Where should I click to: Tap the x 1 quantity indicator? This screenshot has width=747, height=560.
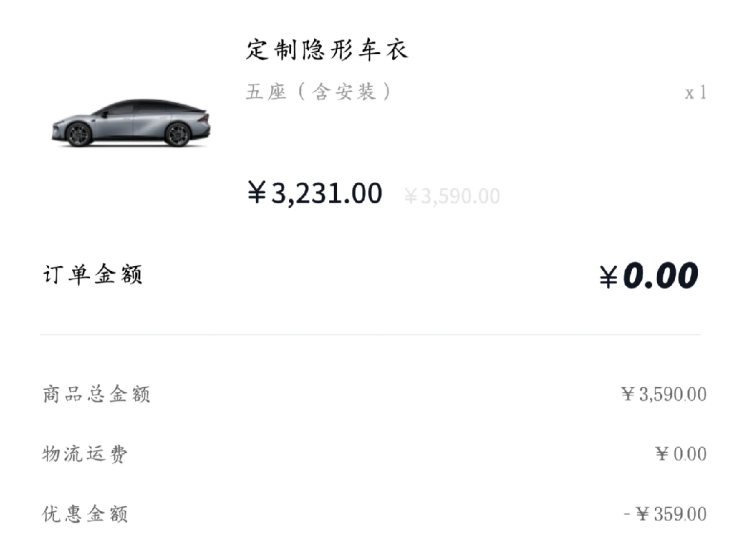(696, 93)
